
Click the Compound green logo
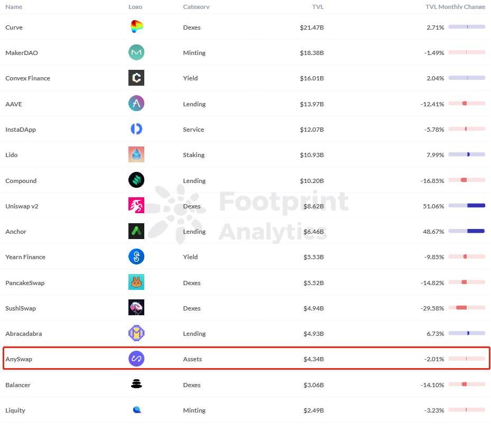pos(136,180)
